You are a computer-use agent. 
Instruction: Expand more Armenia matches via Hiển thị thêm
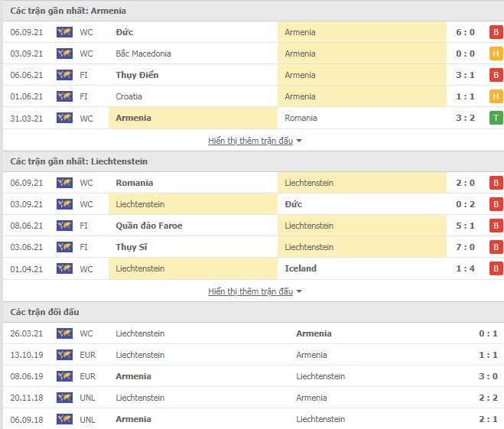pos(250,141)
